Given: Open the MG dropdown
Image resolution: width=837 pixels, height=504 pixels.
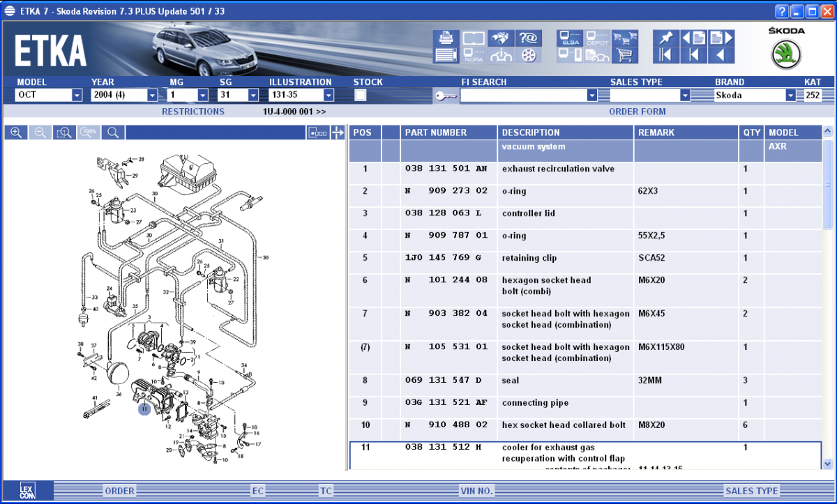Looking at the screenshot, I should tap(203, 96).
